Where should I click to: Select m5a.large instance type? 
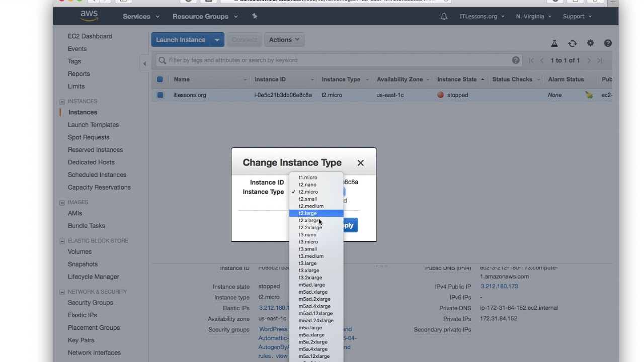(x=316, y=327)
